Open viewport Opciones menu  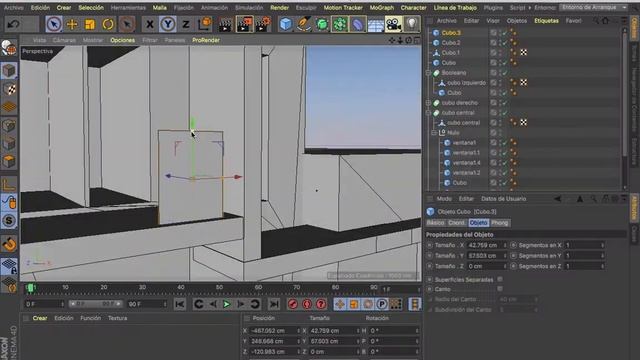coord(122,40)
